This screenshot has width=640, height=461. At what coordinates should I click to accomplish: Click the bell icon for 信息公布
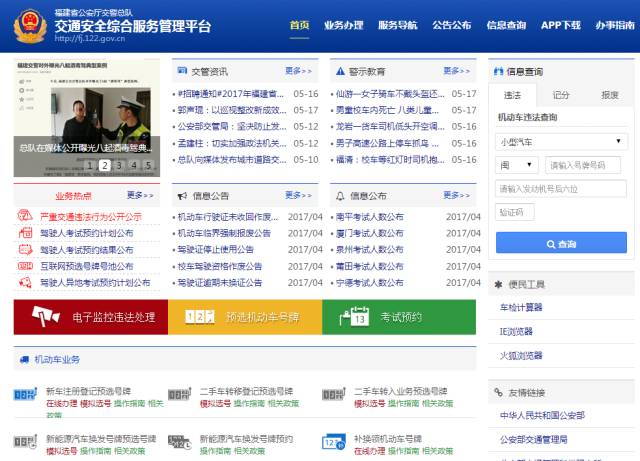coord(340,196)
